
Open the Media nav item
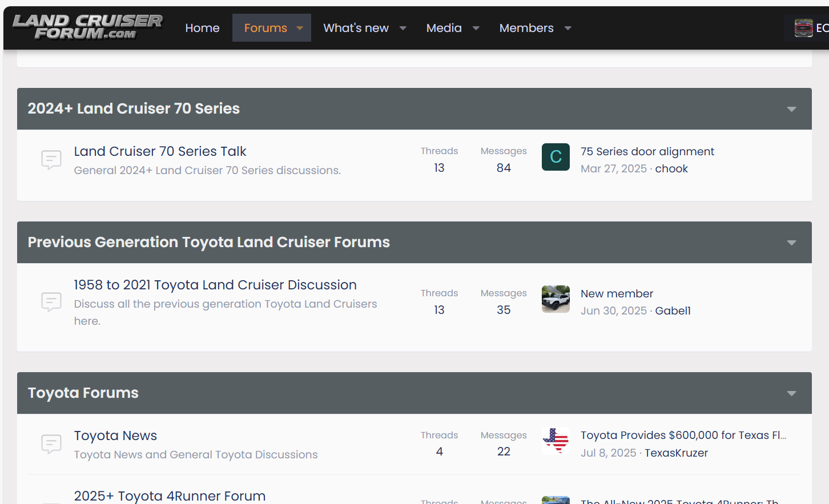[x=444, y=28]
